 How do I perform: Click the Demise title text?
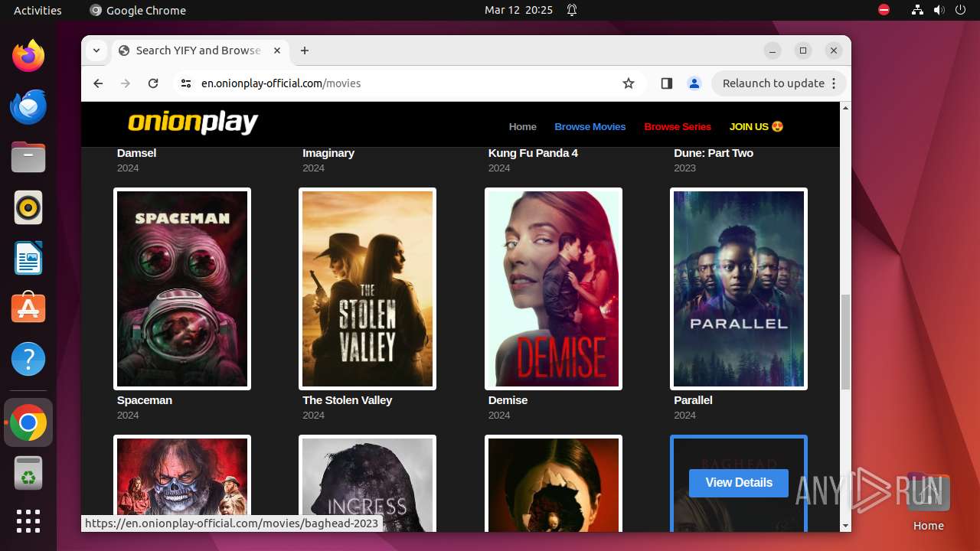point(508,400)
